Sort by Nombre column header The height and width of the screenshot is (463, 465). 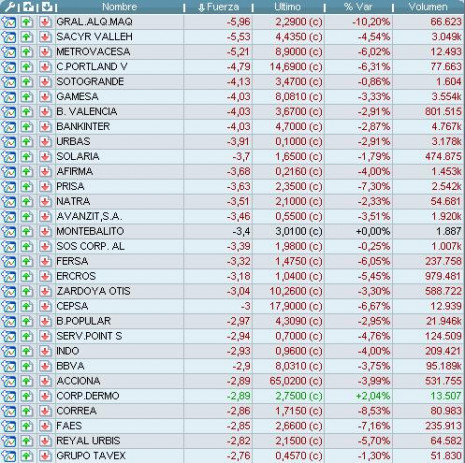pos(119,7)
